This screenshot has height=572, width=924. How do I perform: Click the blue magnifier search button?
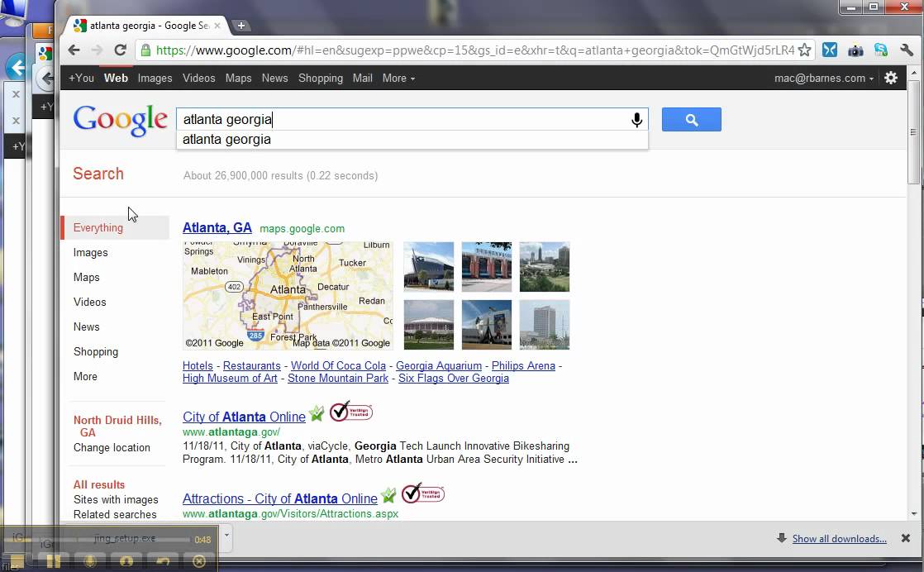pyautogui.click(x=691, y=120)
